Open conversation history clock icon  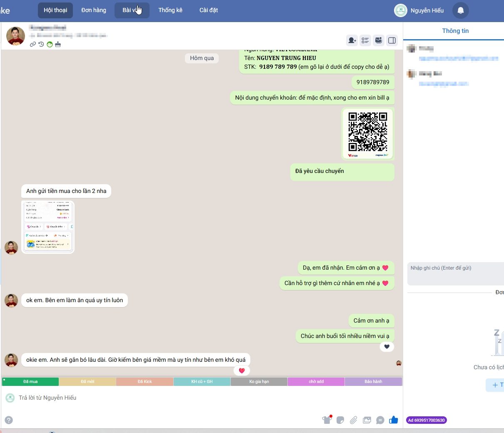point(41,44)
